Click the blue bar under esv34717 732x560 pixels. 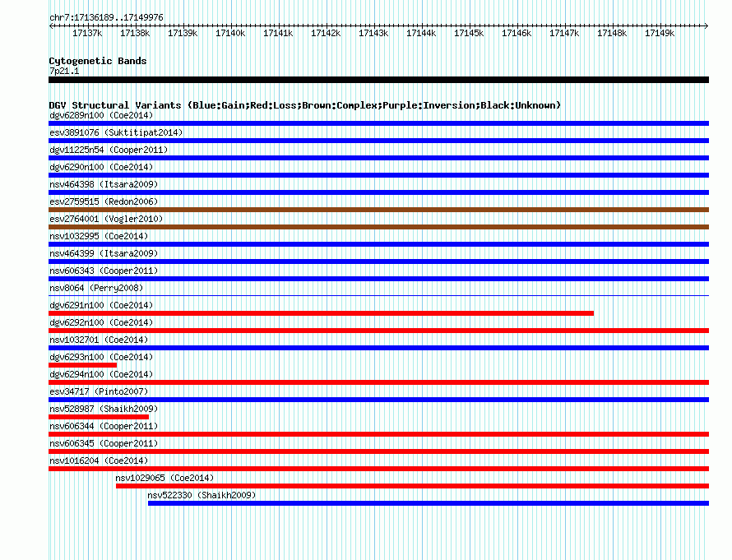pyautogui.click(x=378, y=400)
